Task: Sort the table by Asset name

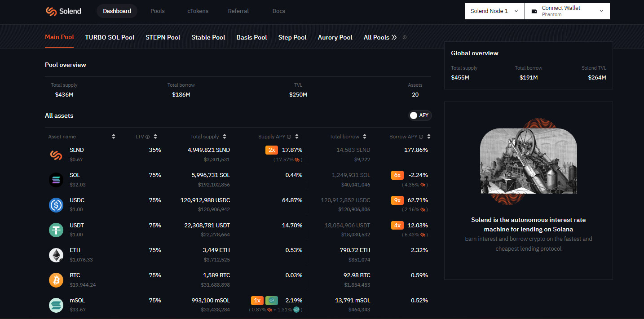Action: point(114,137)
